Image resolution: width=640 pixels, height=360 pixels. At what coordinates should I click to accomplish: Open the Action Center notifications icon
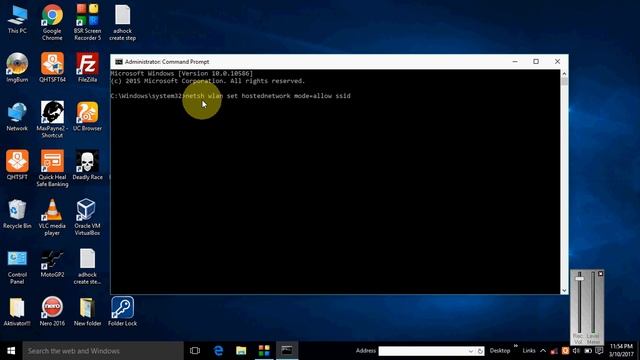click(x=599, y=351)
